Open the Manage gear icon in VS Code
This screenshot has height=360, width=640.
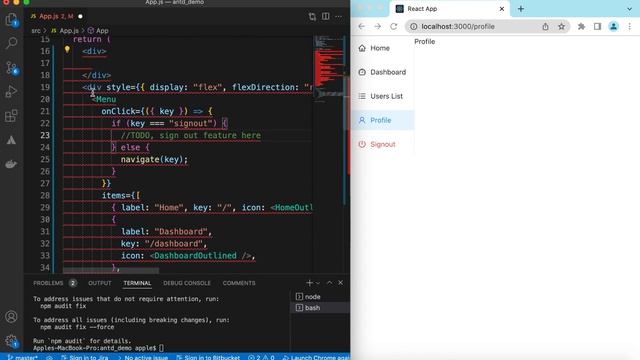coord(11,341)
